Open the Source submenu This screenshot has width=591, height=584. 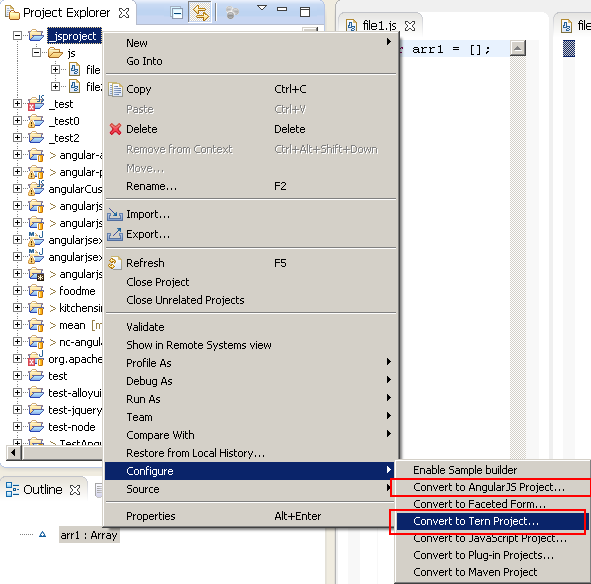click(x=250, y=489)
